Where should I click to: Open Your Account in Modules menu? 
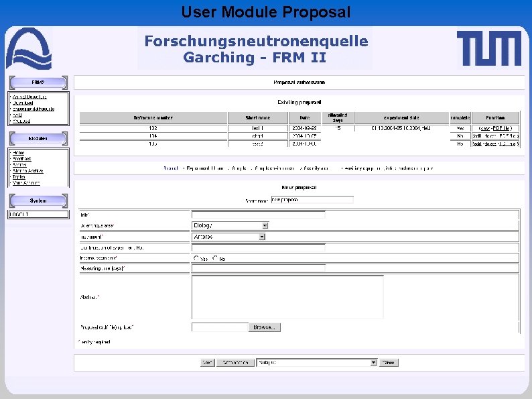click(26, 183)
